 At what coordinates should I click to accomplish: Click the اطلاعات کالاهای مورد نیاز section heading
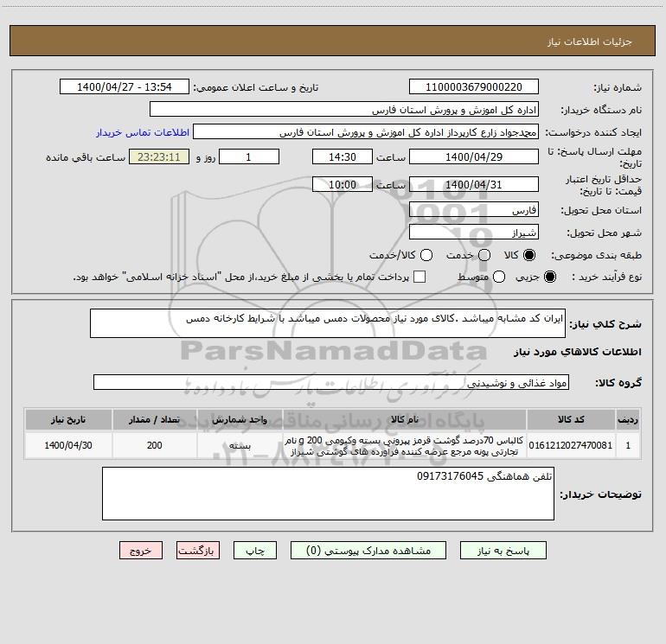tap(577, 352)
